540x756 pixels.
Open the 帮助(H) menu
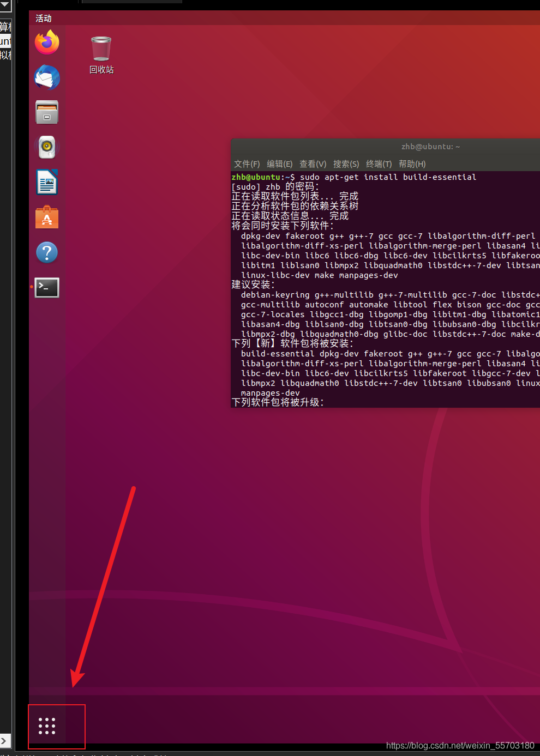point(412,164)
